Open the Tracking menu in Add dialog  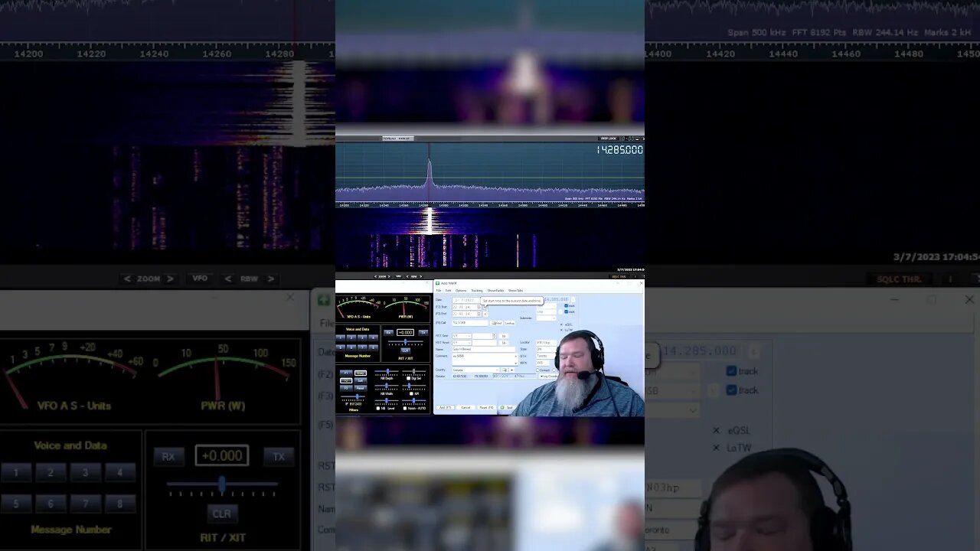[x=477, y=291]
